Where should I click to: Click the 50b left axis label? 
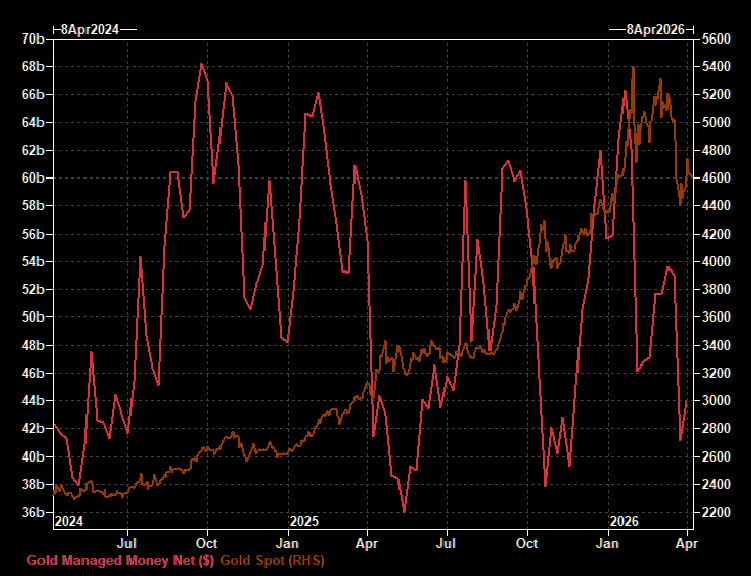click(33, 318)
